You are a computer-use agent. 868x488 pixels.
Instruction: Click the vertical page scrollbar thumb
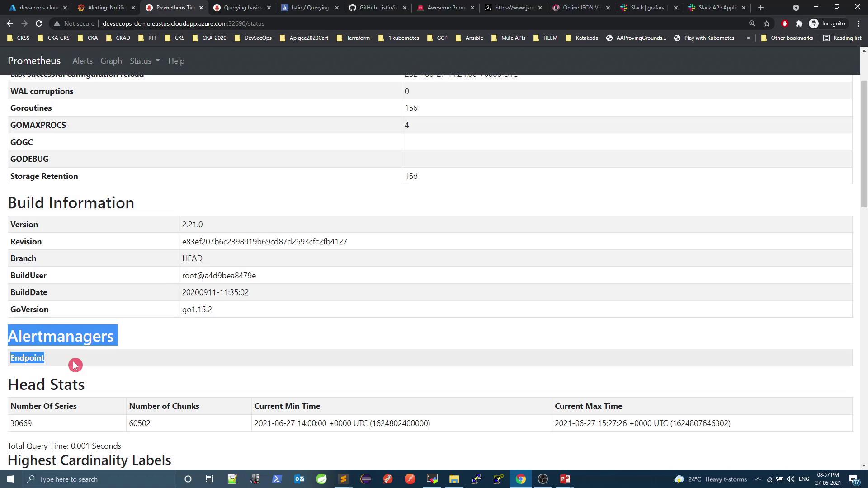tap(864, 145)
